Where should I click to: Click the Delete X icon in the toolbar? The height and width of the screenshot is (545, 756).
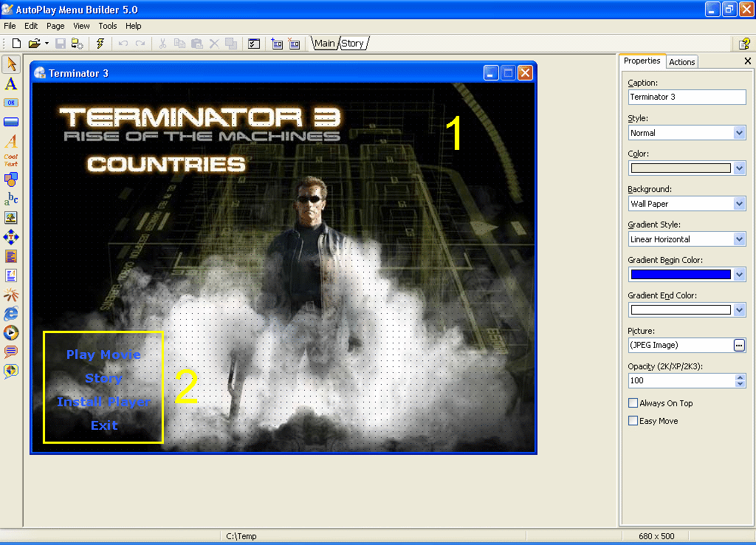click(214, 44)
